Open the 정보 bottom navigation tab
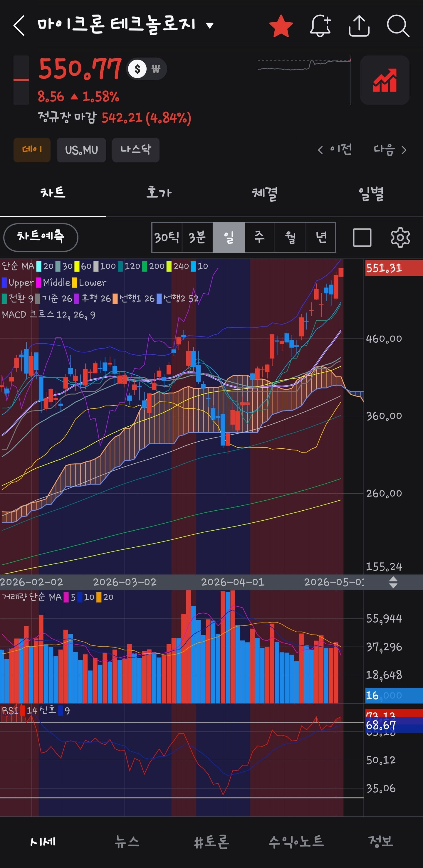This screenshot has height=868, width=423. 381,842
